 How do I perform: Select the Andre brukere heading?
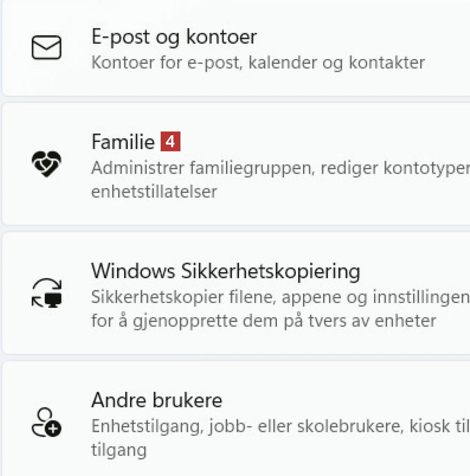(x=157, y=401)
